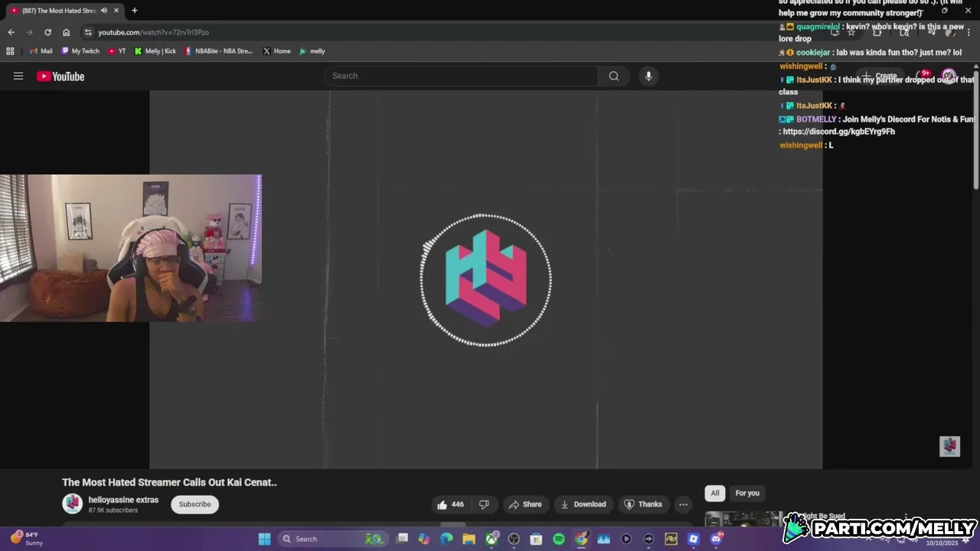Open Task View on taskbar

tap(402, 539)
